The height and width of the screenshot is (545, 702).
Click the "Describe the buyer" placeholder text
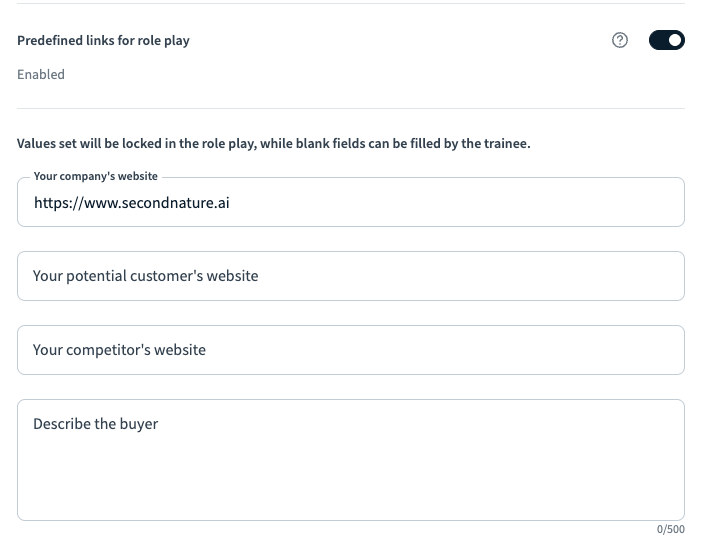[95, 424]
